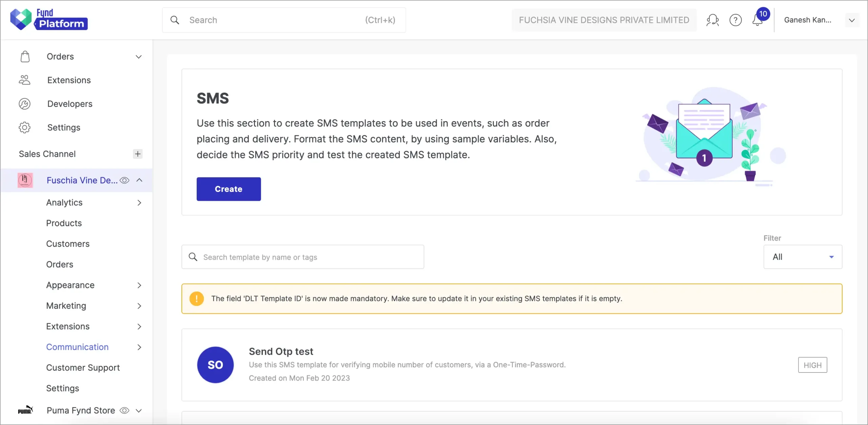Toggle the Puma Fynd Store eye icon
The image size is (868, 425).
[124, 410]
